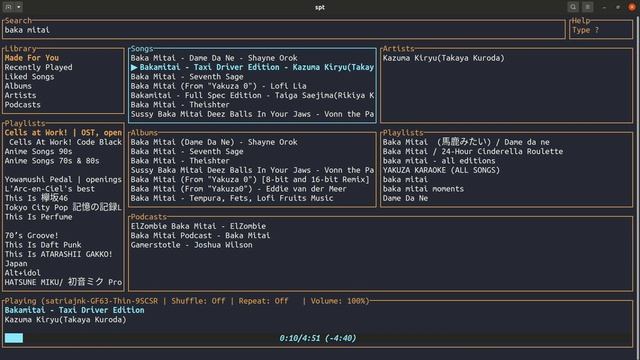Open sidebar playlist This Is 欅坂46

pos(36,198)
